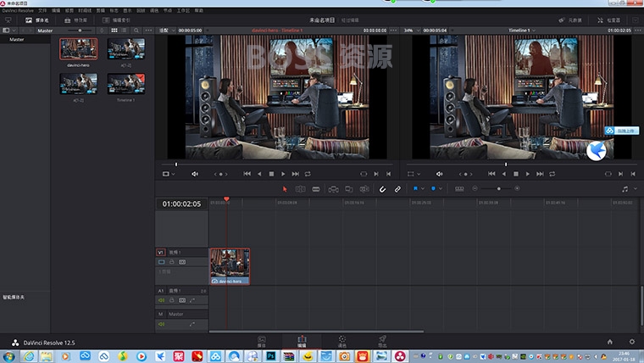Open media pool three-dot options menu
This screenshot has width=644, height=363.
148,31
